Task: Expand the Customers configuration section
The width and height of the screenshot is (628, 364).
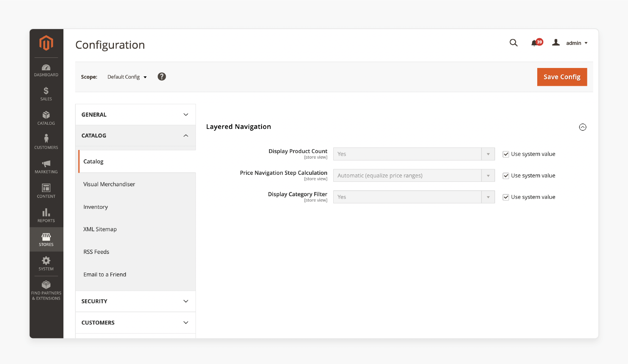Action: (135, 323)
